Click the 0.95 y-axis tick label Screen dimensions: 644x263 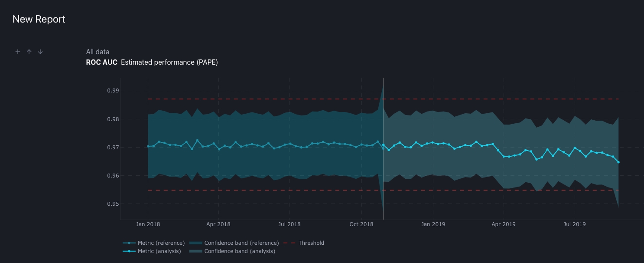(113, 204)
